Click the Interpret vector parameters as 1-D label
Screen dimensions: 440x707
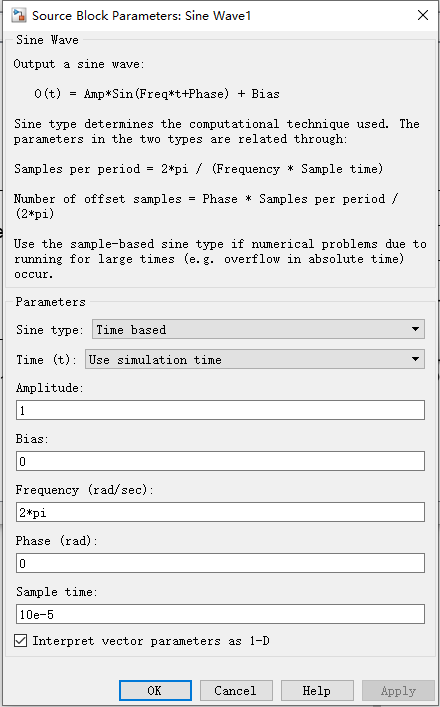(151, 641)
